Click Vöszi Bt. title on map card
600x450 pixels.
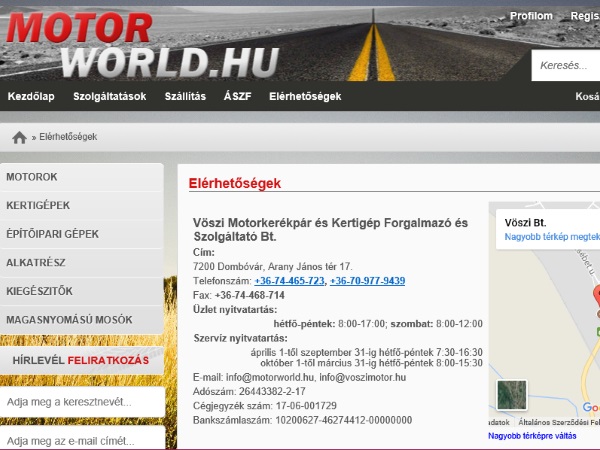(x=525, y=223)
